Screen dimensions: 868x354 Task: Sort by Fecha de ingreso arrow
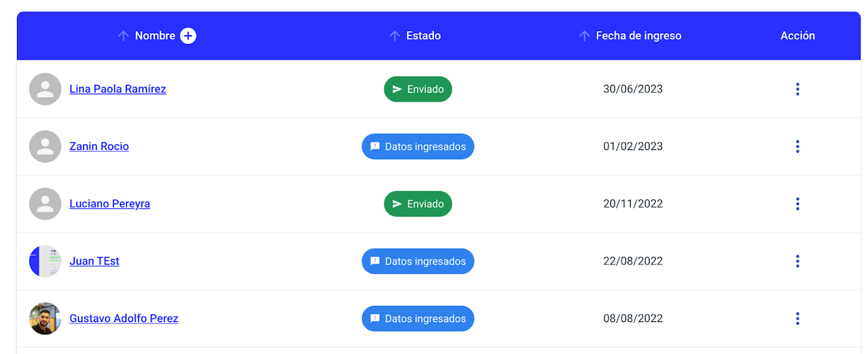click(585, 36)
